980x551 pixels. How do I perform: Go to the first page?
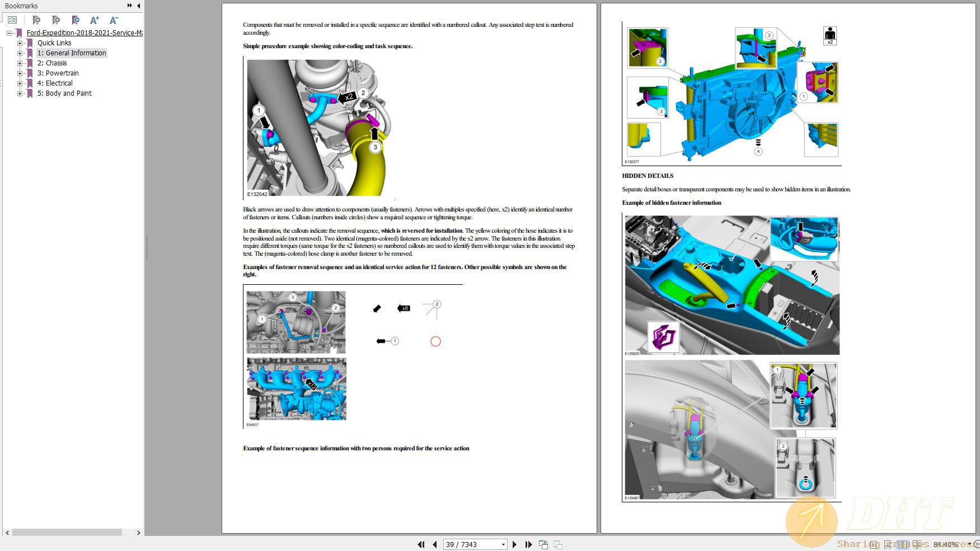tap(421, 544)
